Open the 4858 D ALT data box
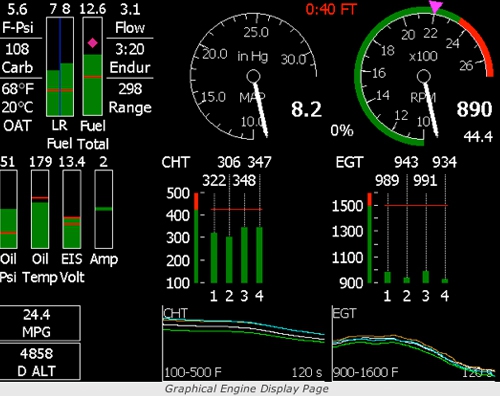This screenshot has width=500, height=396. coord(40,362)
